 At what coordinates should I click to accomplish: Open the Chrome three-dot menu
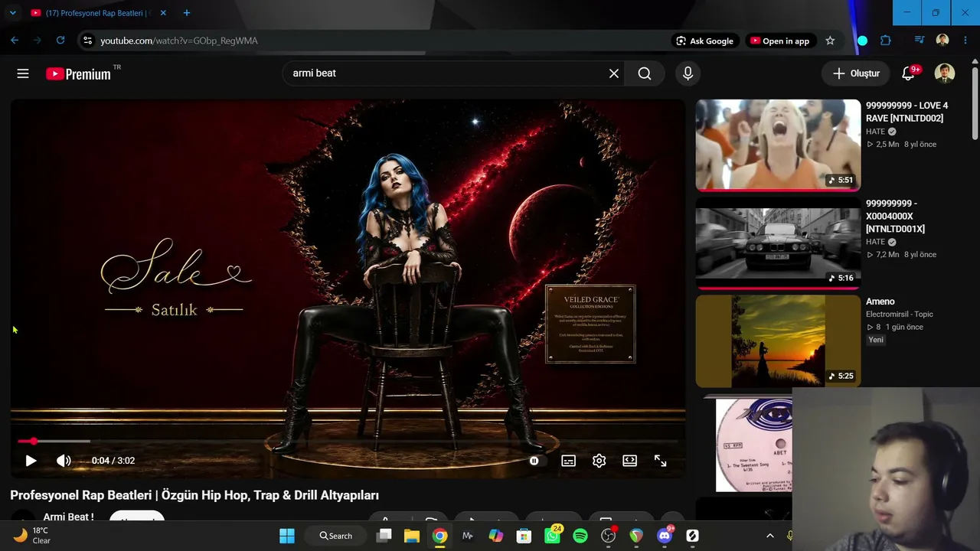965,41
